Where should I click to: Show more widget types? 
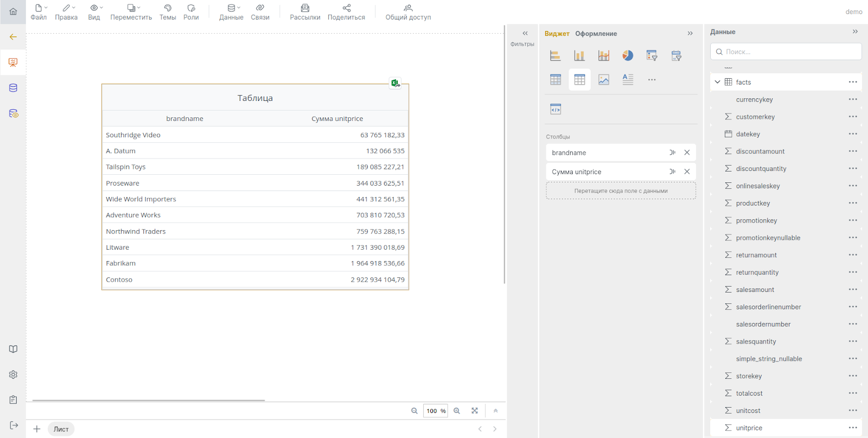tap(652, 80)
